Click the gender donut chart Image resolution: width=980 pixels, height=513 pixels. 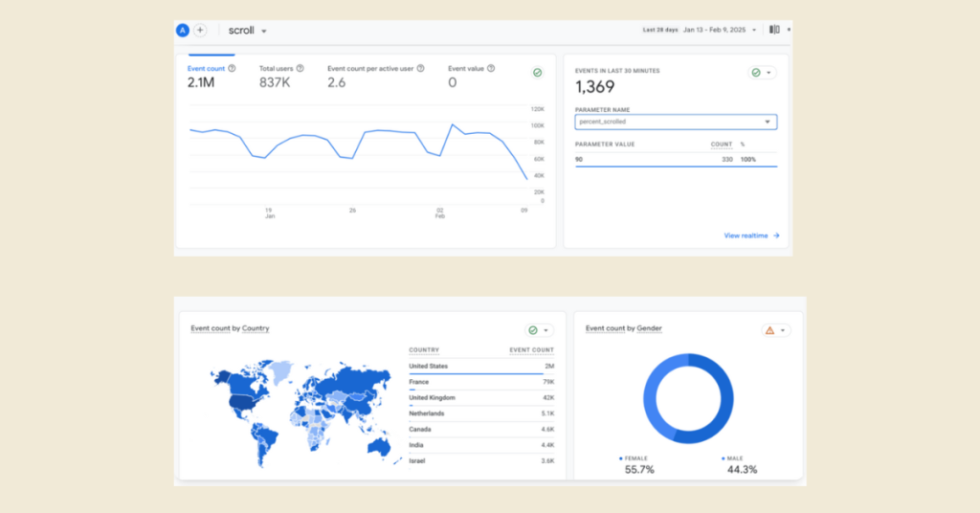[688, 399]
